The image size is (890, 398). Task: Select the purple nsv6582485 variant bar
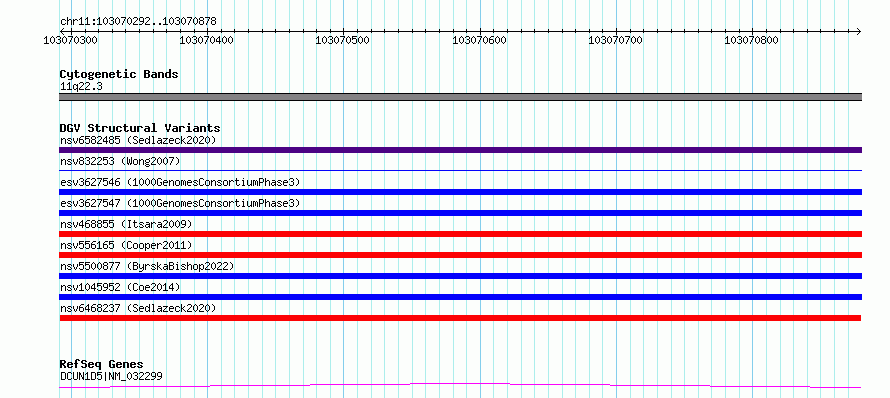click(460, 150)
